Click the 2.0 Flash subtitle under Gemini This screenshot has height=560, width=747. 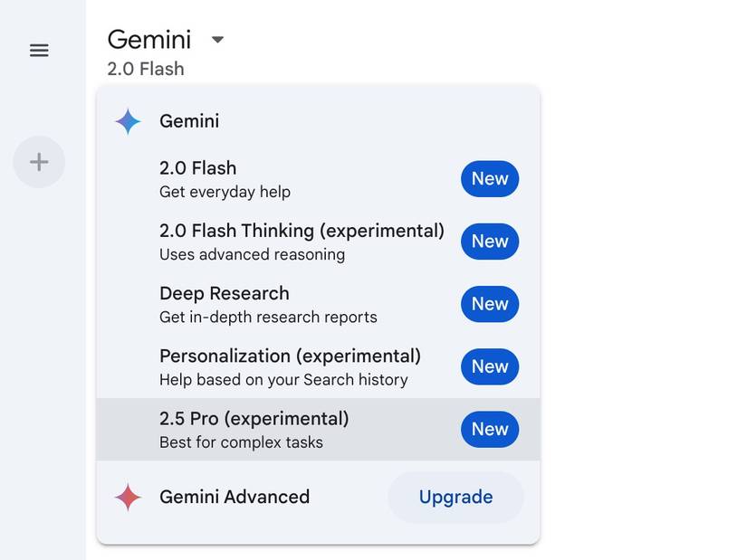[146, 69]
